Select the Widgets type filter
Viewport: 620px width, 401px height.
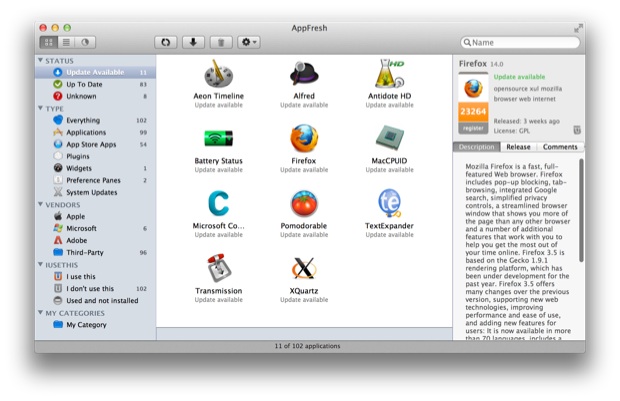tap(95, 168)
